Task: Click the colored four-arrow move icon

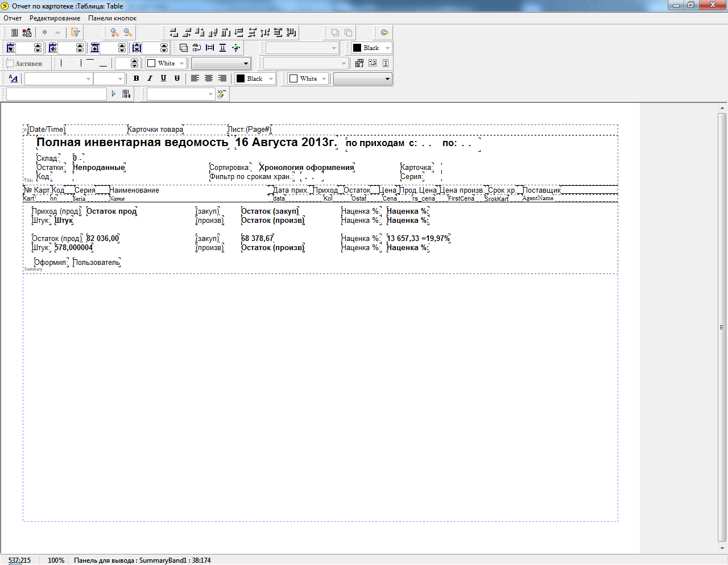Action: [236, 48]
